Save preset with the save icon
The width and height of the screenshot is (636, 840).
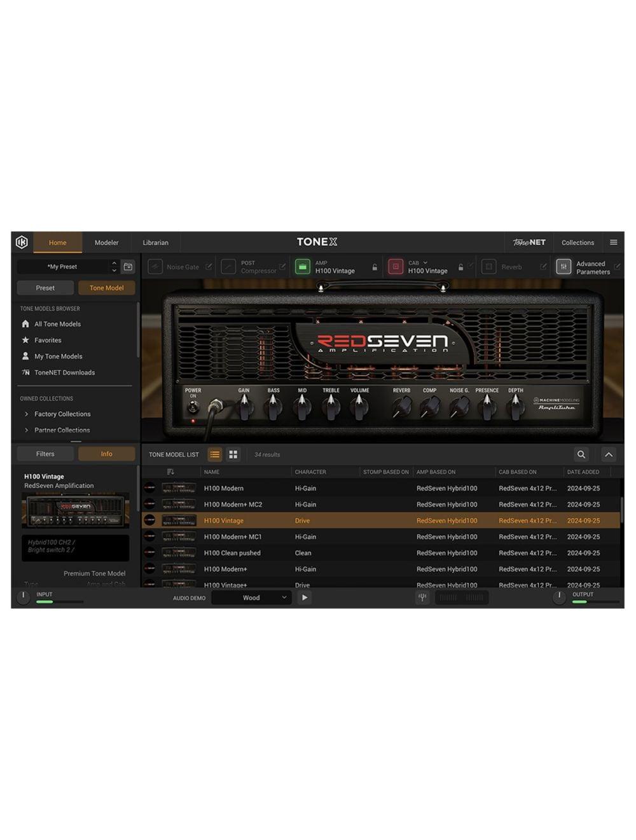[x=128, y=267]
